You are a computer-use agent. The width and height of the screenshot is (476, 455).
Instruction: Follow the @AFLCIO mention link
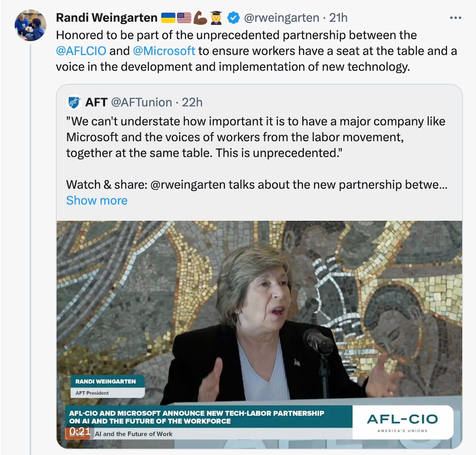click(81, 51)
